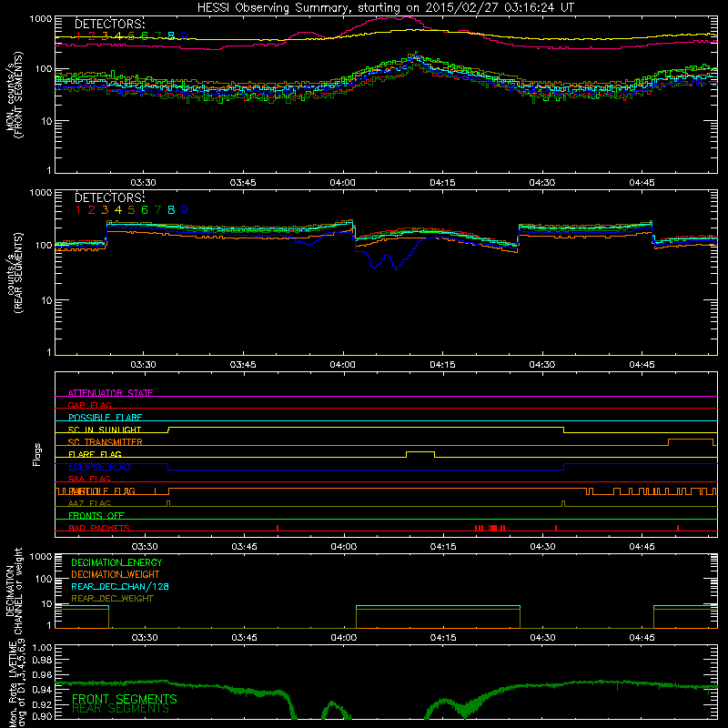Click the BAD PACKETS flag label

pos(99,529)
